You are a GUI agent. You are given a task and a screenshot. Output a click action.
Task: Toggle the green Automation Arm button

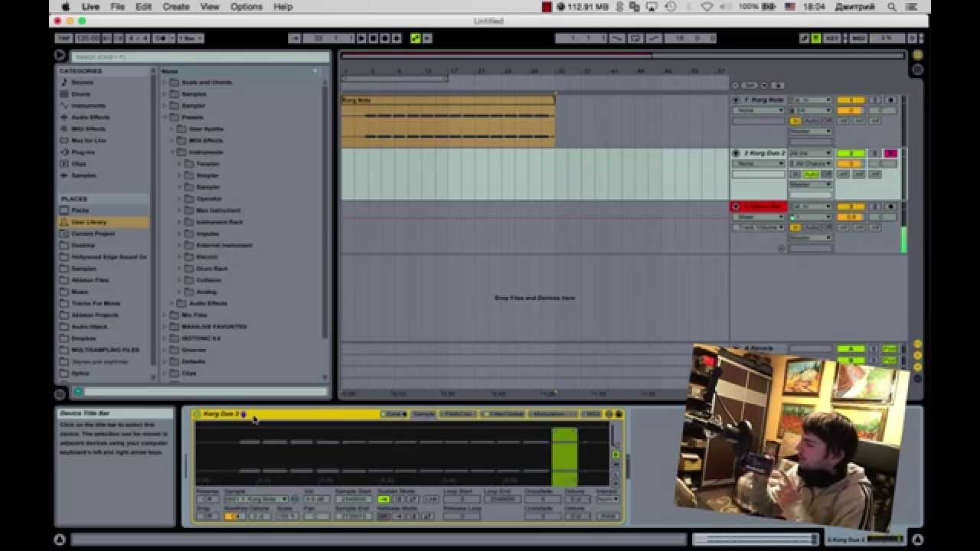coord(416,38)
